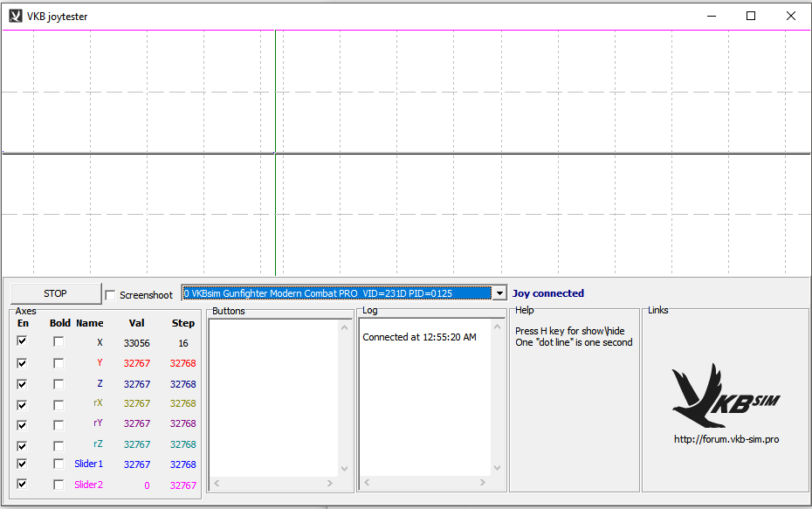Click the Log scroll down arrow
Image resolution: width=812 pixels, height=509 pixels.
(x=497, y=468)
